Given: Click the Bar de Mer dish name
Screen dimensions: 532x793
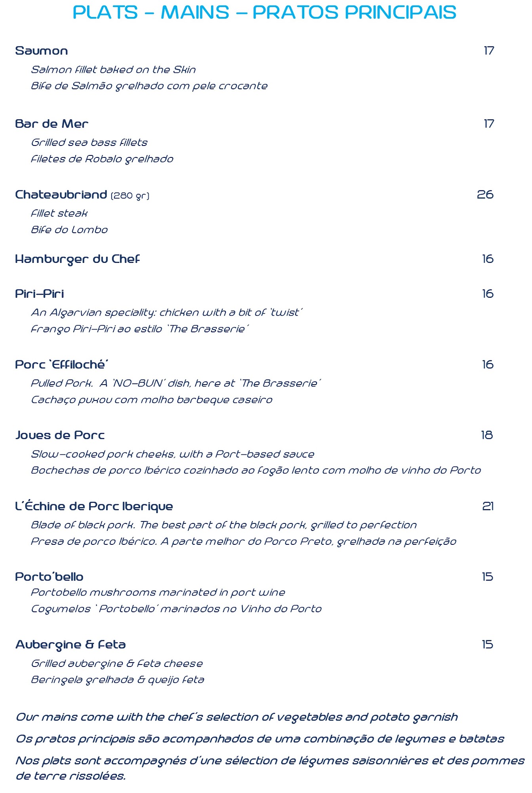Looking at the screenshot, I should click(x=51, y=124).
